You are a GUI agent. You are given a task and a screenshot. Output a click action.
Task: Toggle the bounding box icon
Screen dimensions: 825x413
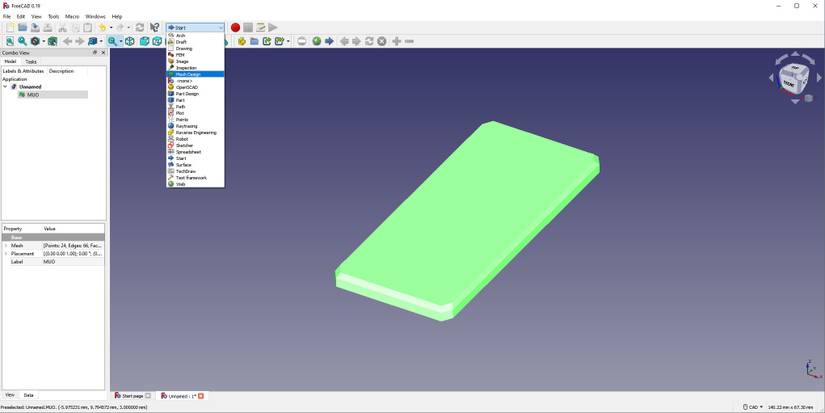click(x=52, y=41)
